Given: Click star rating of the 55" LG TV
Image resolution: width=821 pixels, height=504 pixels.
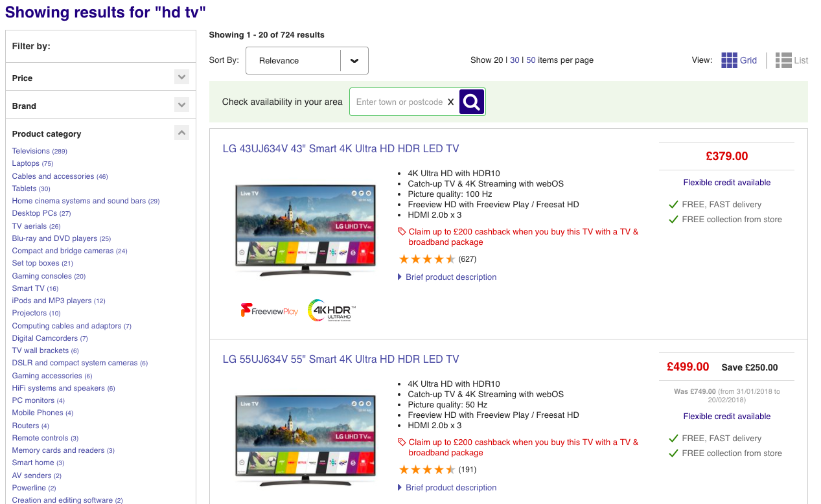Looking at the screenshot, I should pyautogui.click(x=427, y=470).
